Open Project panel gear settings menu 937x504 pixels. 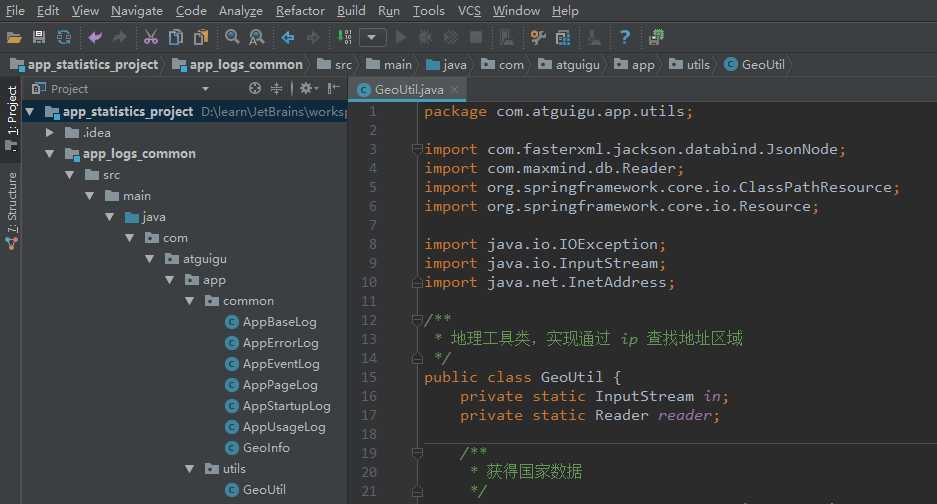point(308,88)
